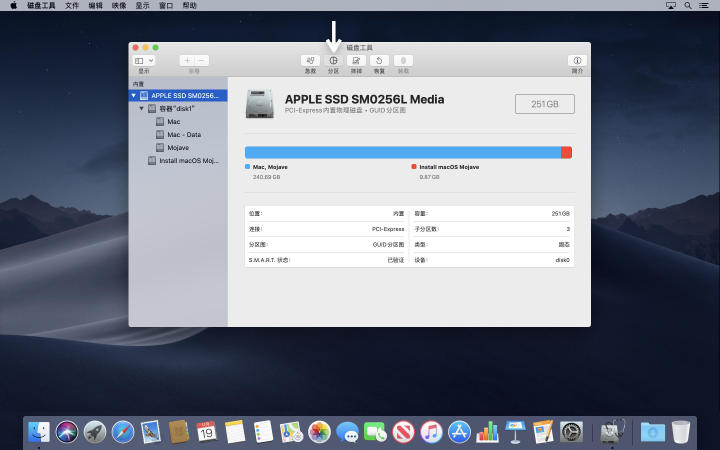Open Reminders from the Dock
The width and height of the screenshot is (720, 450).
pyautogui.click(x=263, y=432)
